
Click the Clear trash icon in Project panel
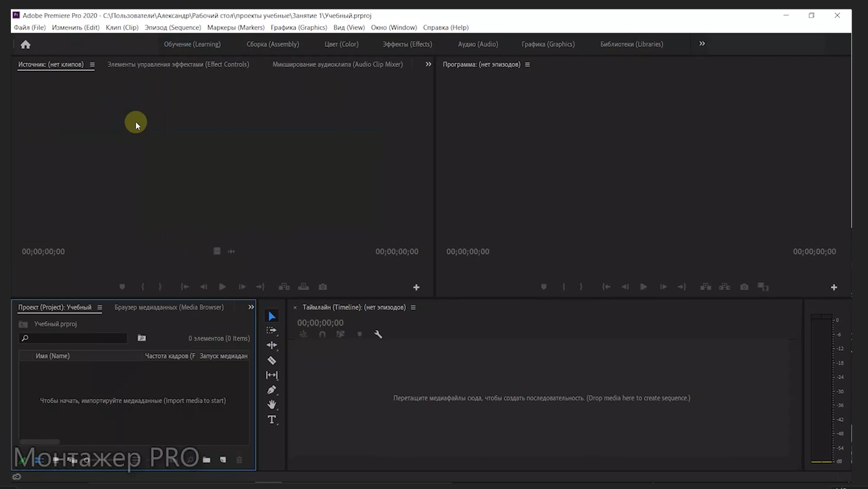(x=239, y=460)
